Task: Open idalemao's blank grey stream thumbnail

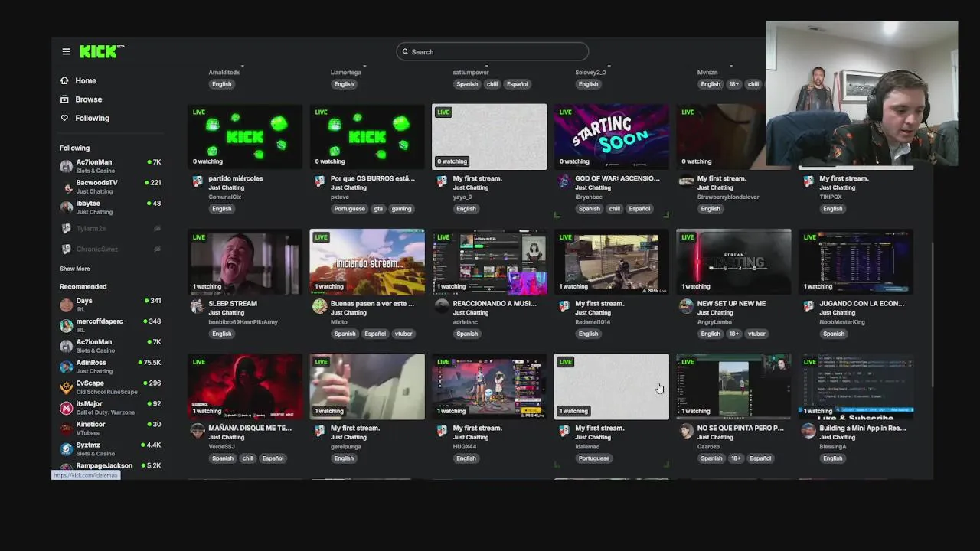Action: click(x=612, y=386)
